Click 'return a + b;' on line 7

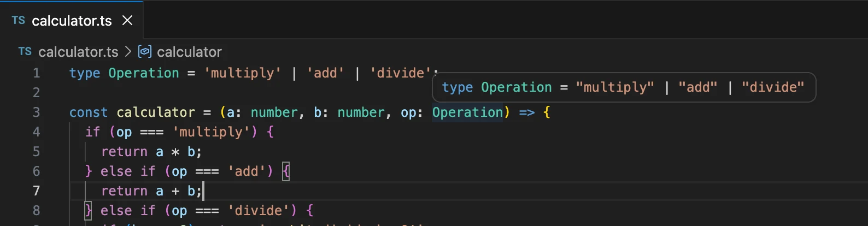coord(151,191)
